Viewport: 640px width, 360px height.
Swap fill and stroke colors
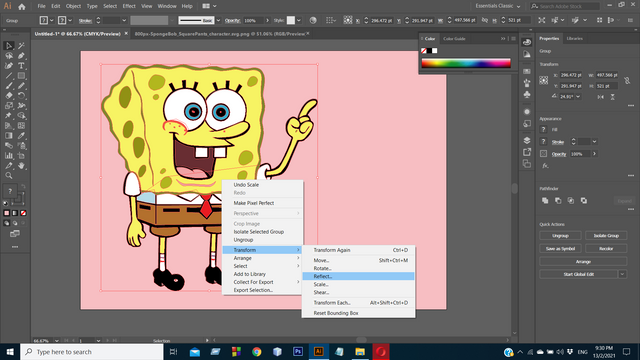(x=23, y=187)
